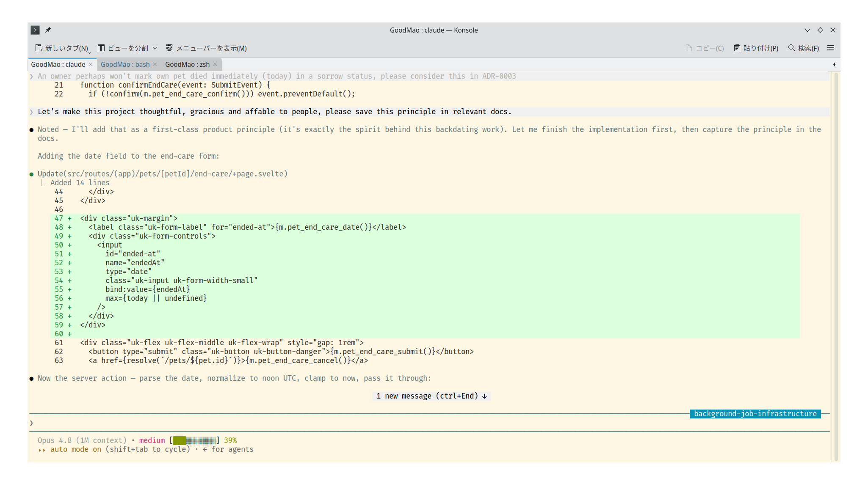Click the prompt input line
Viewport: 868px width, 495px height.
(429, 423)
